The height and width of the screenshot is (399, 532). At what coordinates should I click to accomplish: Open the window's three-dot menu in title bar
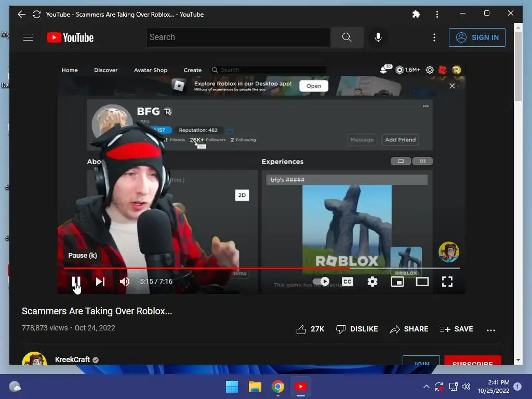tap(437, 14)
